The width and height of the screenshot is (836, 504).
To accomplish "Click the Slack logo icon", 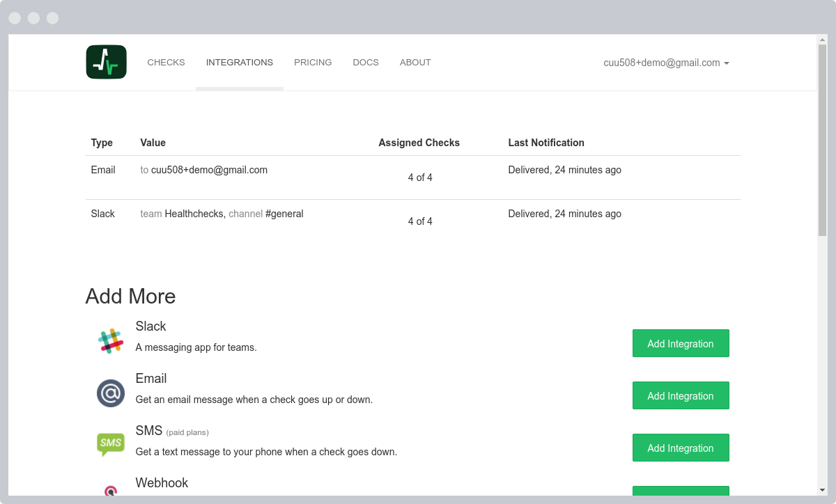I will point(110,341).
